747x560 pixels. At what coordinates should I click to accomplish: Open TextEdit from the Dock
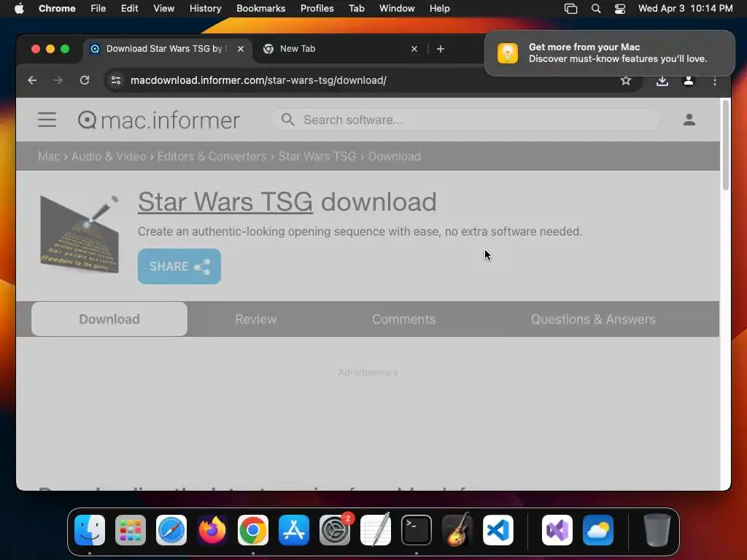pos(376,530)
